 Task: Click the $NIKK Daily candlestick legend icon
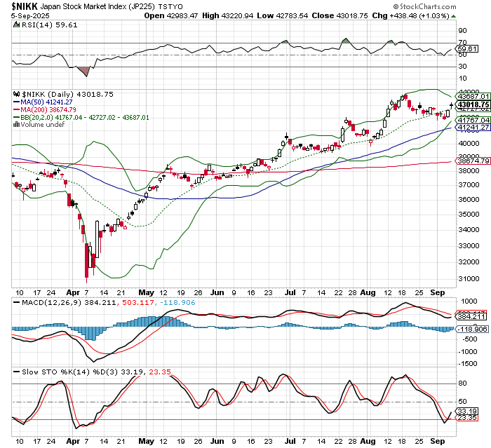(x=16, y=93)
